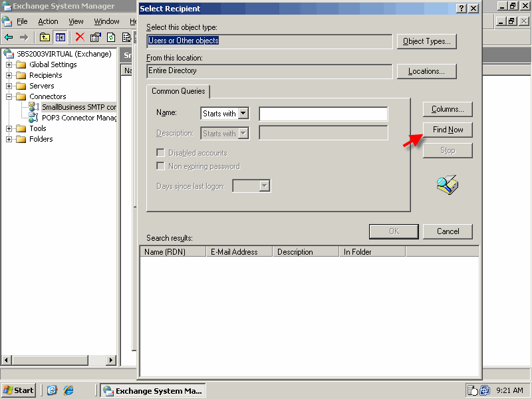
Task: Click the E-Mail Address column header
Action: coord(239,252)
